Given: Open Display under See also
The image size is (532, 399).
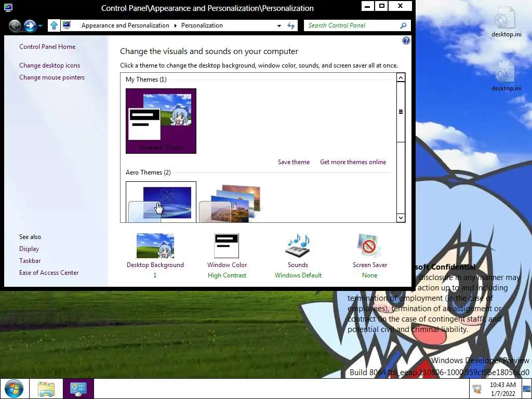Looking at the screenshot, I should (29, 249).
